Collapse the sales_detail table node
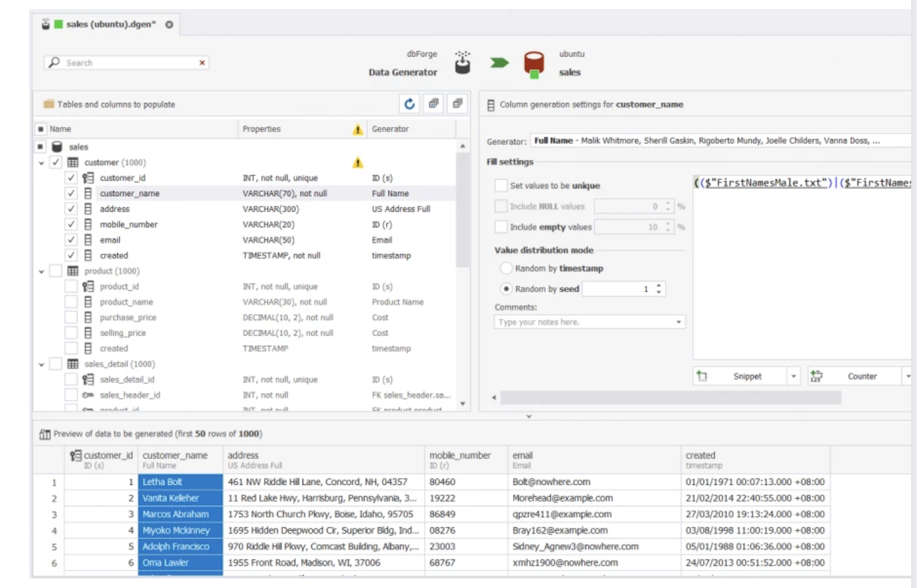 (x=41, y=365)
